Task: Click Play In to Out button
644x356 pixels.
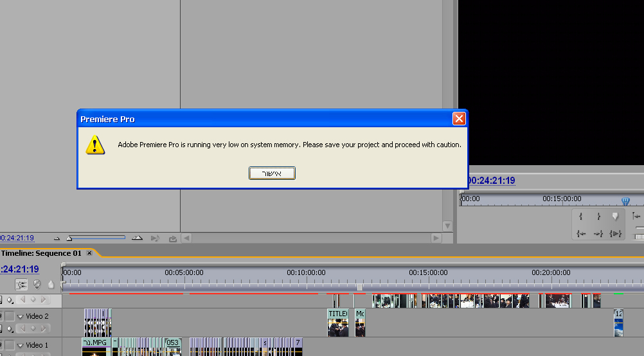Action: point(615,234)
